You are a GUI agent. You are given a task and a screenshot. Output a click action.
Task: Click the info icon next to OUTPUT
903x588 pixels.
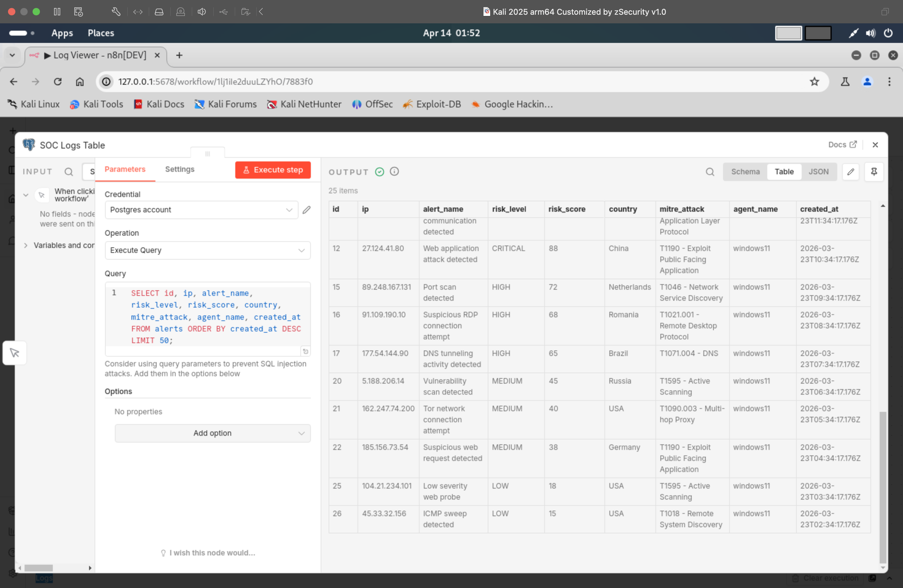point(394,171)
